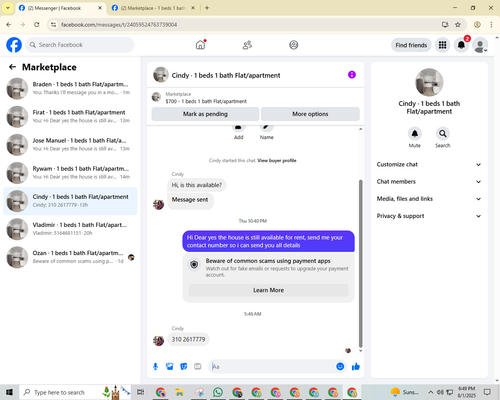Open the Windows notification center
The width and height of the screenshot is (500, 400).
coord(487,392)
